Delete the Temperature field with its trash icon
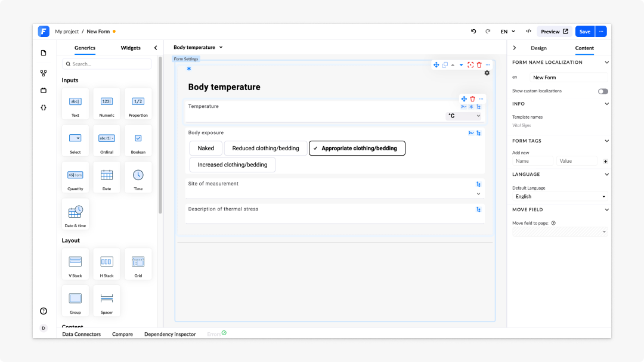The image size is (644, 362). point(472,98)
